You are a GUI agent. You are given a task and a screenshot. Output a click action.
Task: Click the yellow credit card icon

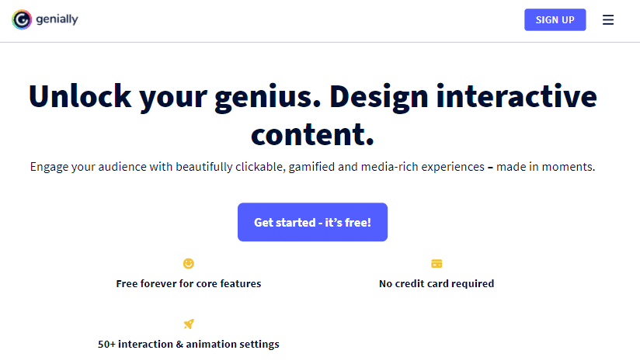[437, 264]
